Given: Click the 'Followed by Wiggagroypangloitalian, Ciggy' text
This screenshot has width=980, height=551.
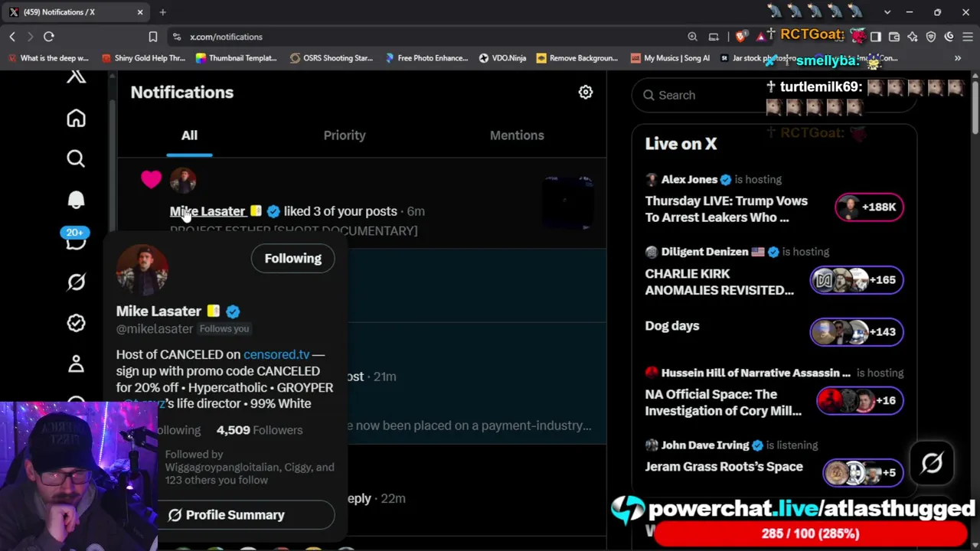Looking at the screenshot, I should coord(250,467).
